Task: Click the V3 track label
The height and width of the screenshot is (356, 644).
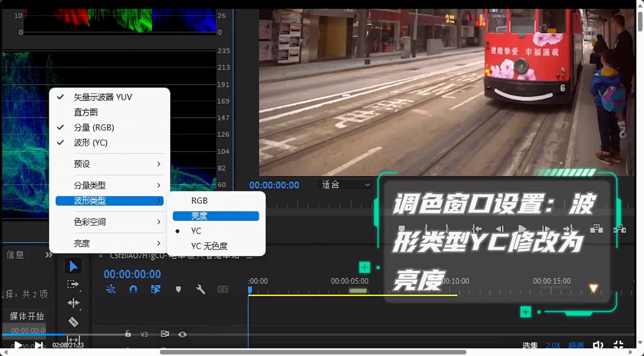Action: click(144, 334)
